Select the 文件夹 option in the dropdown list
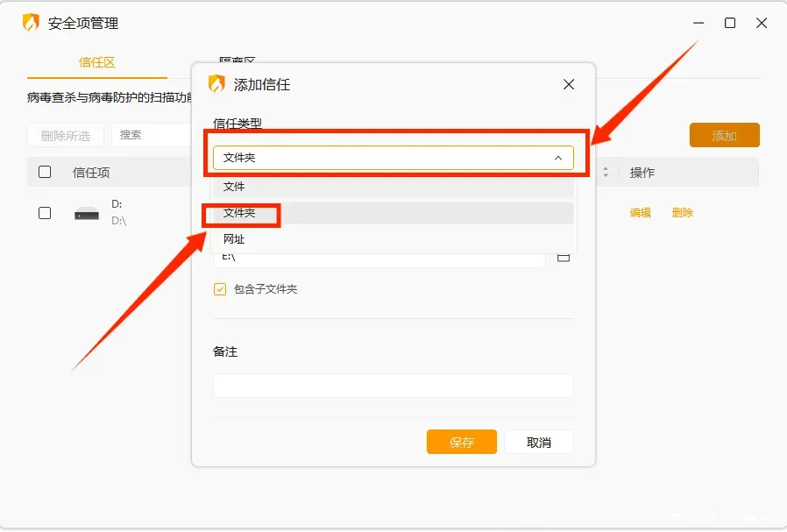 (239, 213)
